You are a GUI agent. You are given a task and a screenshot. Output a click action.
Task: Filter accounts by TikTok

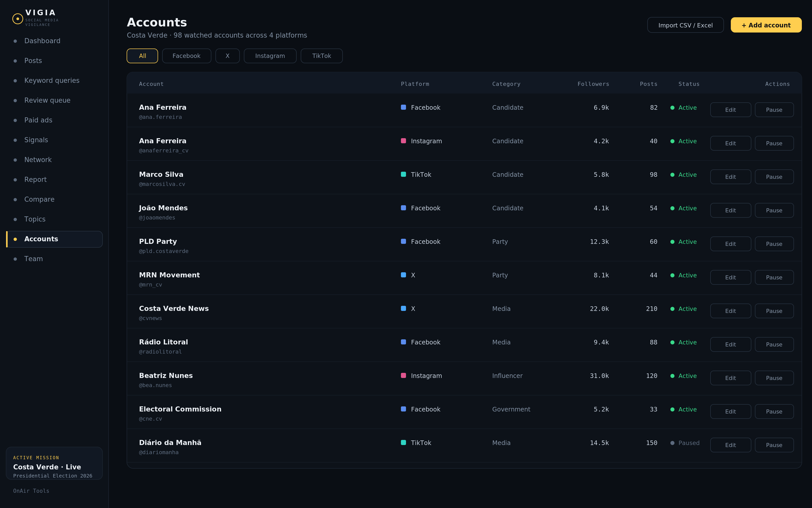click(x=322, y=56)
